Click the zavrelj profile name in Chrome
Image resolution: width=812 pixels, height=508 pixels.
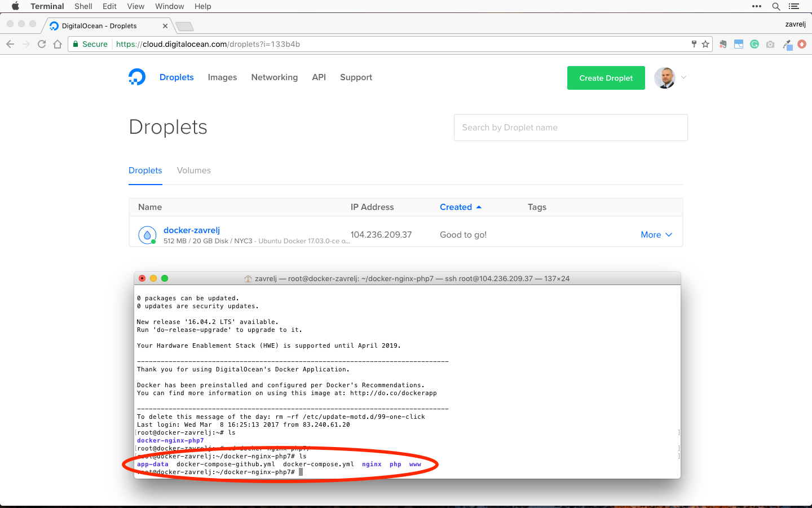(x=796, y=24)
